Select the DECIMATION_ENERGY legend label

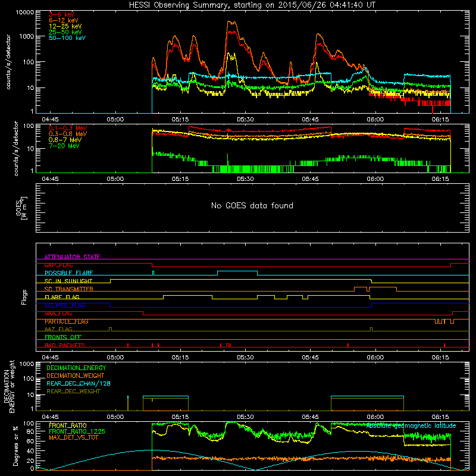[x=76, y=368]
